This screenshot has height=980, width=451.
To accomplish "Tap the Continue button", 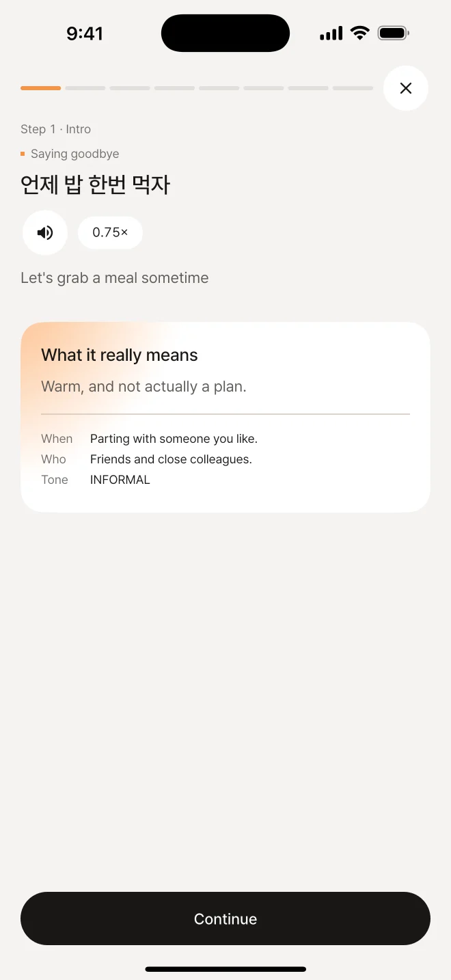I will coord(225,918).
